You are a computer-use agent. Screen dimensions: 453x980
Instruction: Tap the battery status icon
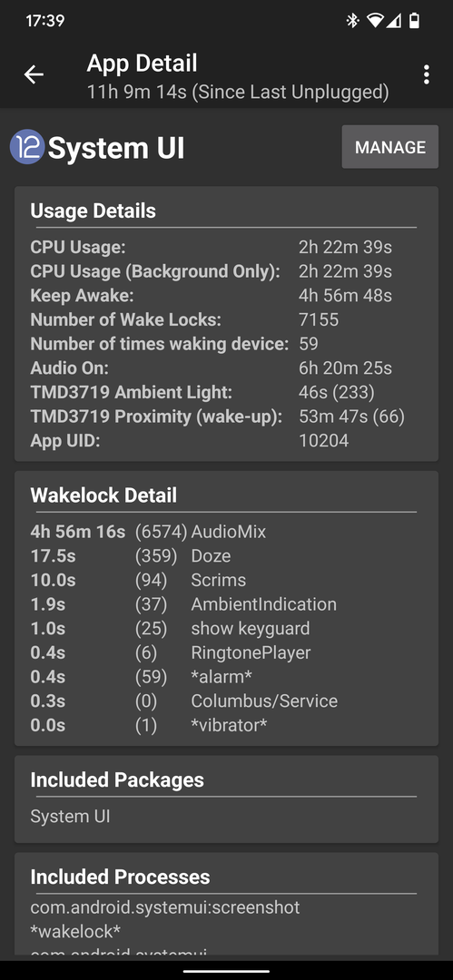pos(414,21)
